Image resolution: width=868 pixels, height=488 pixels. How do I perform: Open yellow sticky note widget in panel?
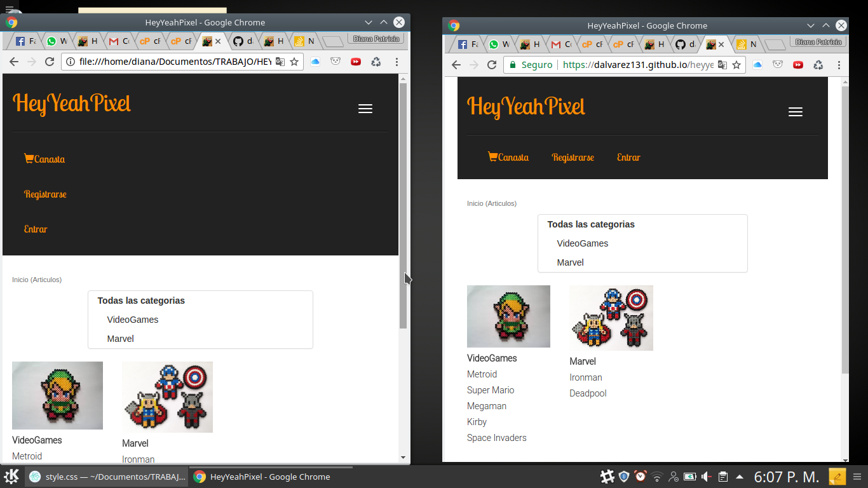837,477
